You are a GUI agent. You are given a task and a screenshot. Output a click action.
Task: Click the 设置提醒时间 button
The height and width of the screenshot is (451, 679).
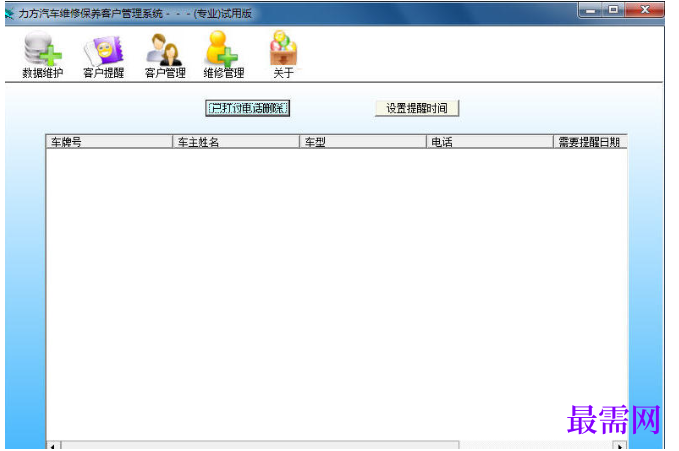coord(417,108)
